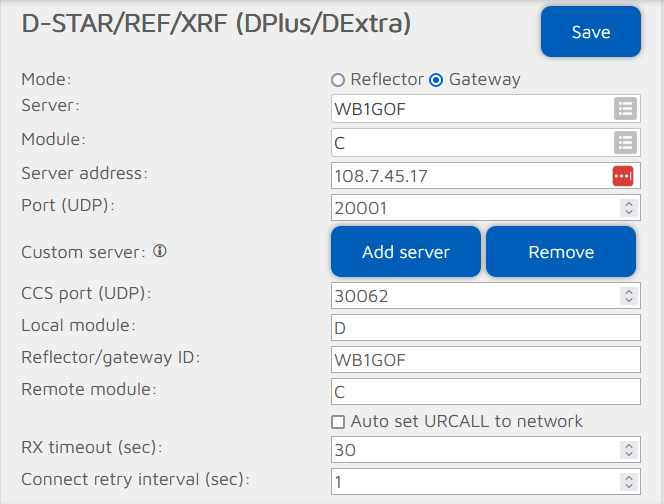This screenshot has height=504, width=664.
Task: Click the red Server address icon
Action: (624, 175)
